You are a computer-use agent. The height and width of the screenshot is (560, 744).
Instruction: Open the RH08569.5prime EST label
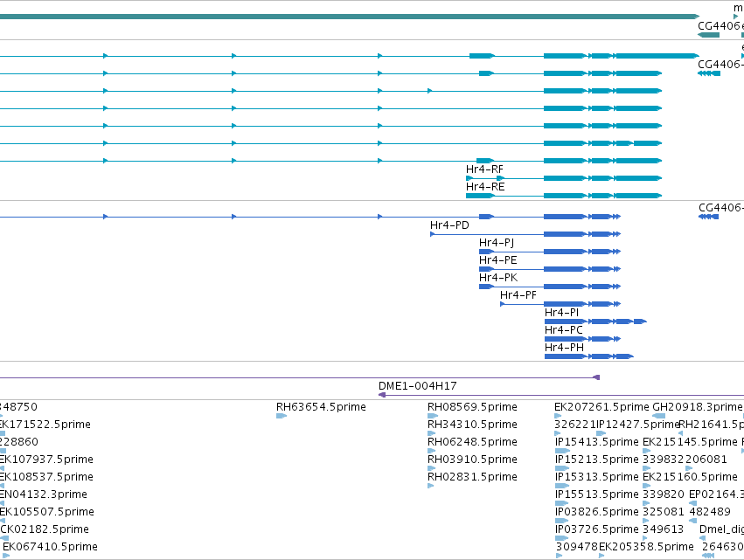click(x=472, y=407)
